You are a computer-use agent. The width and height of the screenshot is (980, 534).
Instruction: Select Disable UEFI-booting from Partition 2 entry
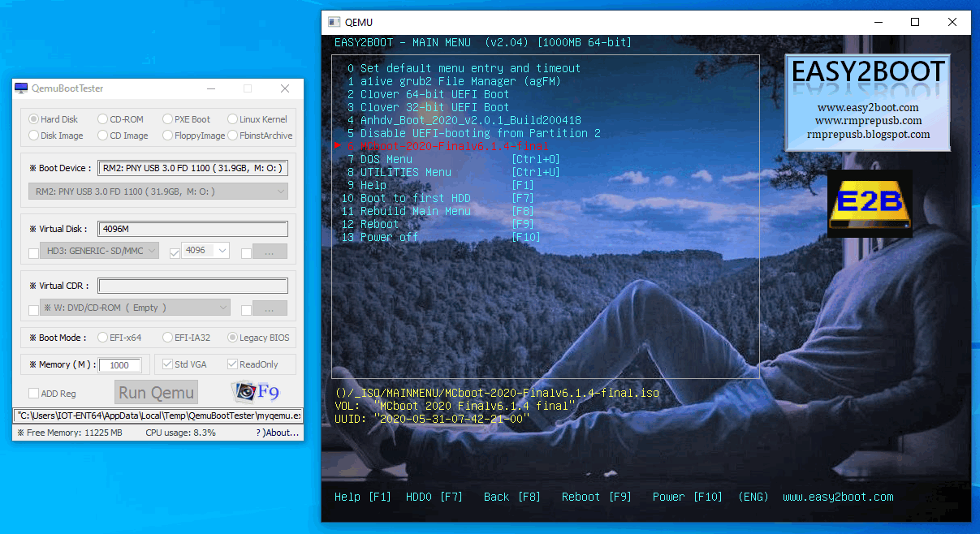(473, 133)
